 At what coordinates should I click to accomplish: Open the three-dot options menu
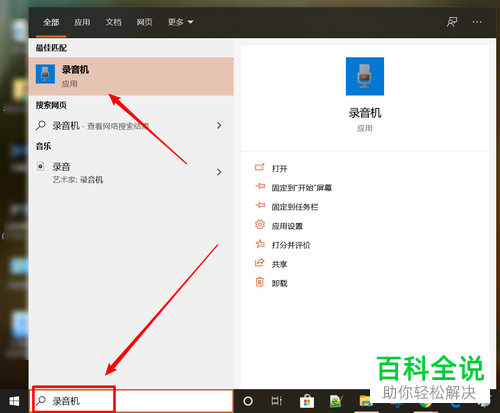pos(477,22)
